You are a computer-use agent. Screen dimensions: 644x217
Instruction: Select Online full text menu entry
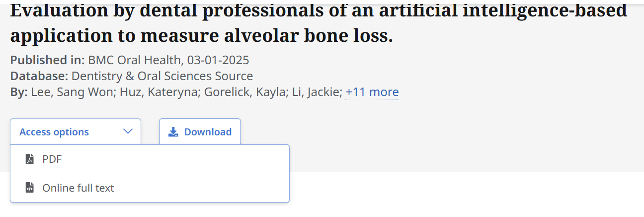tap(78, 188)
